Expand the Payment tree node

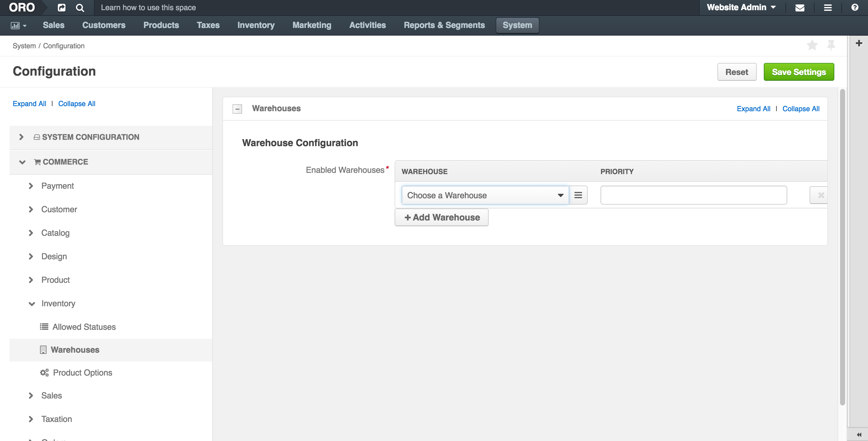click(x=31, y=186)
